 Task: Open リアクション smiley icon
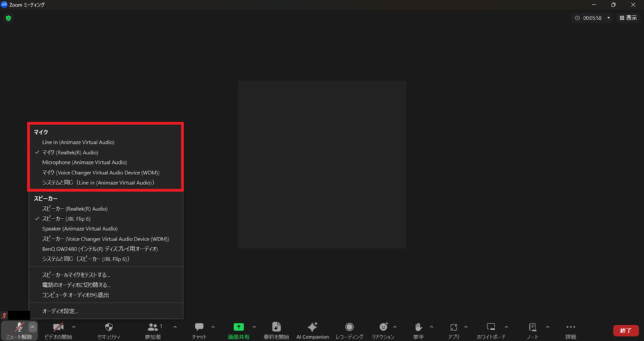coord(383,327)
